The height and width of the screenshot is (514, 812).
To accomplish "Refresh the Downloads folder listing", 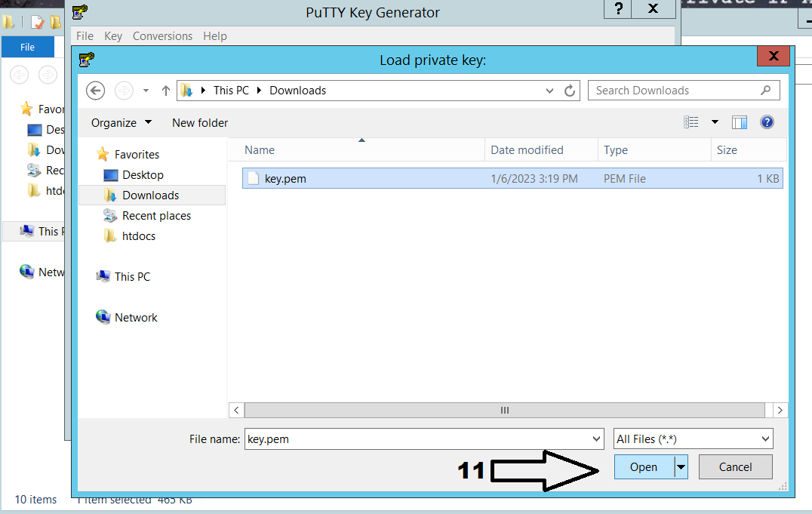I will click(x=570, y=91).
